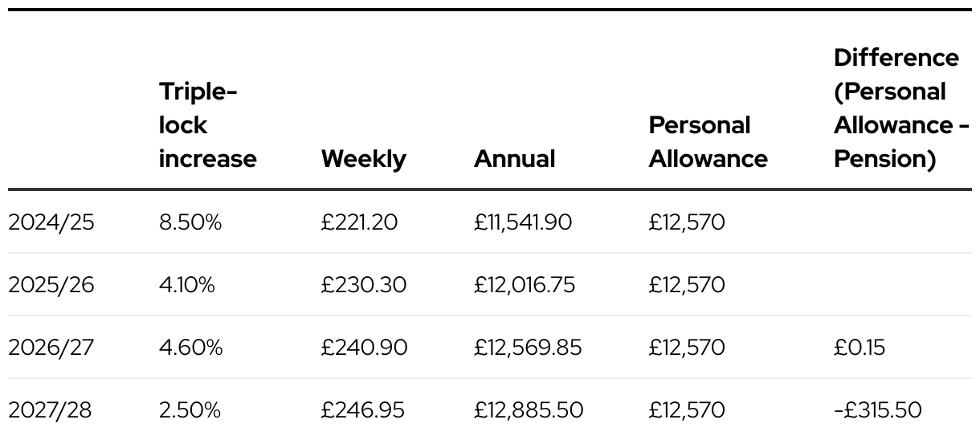980x448 pixels.
Task: Click the £11,541.90 annual amount
Action: (523, 222)
